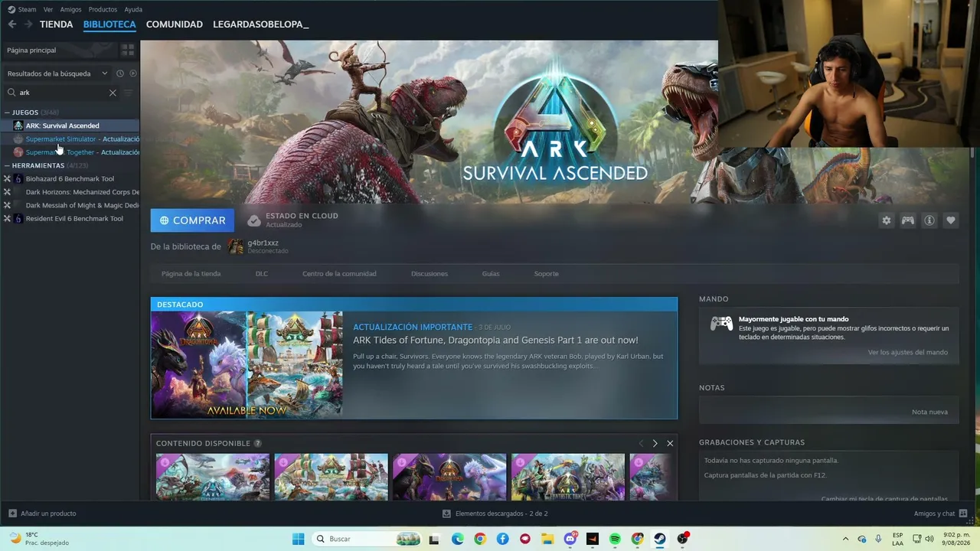Clear the 'ark' library search
Screen dimensions: 980x551
point(113,93)
